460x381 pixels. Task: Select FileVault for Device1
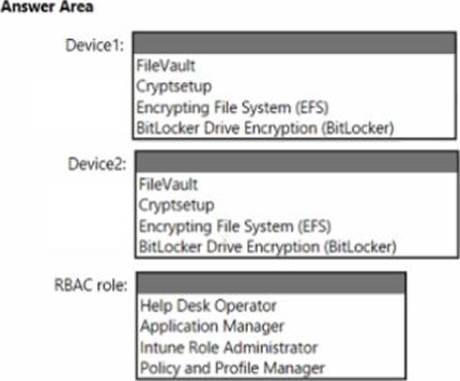pos(166,66)
